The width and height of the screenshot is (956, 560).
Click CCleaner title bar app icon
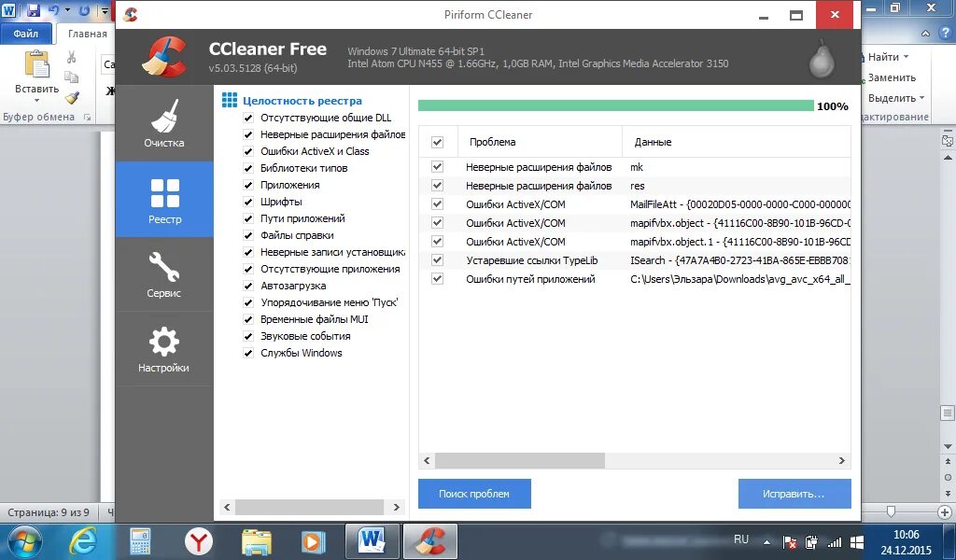(130, 15)
